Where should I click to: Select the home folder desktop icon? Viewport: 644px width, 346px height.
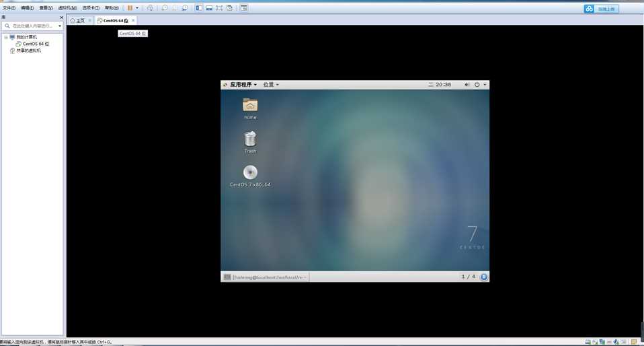pos(250,108)
